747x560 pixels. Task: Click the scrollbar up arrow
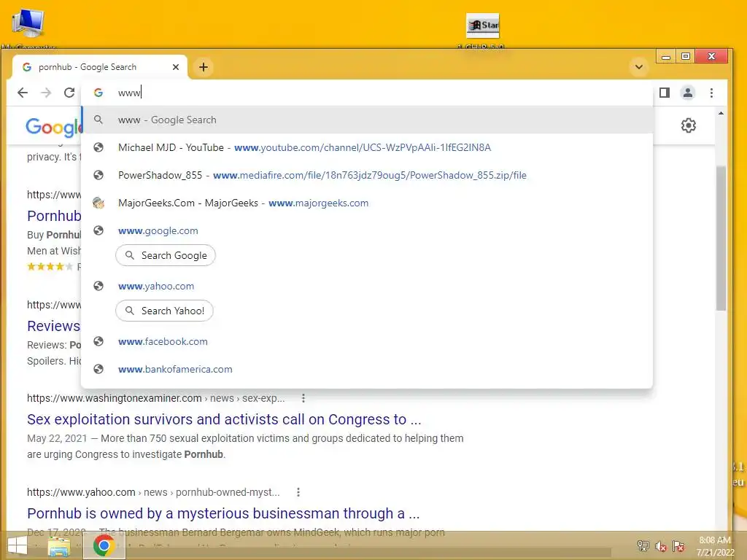[721, 113]
